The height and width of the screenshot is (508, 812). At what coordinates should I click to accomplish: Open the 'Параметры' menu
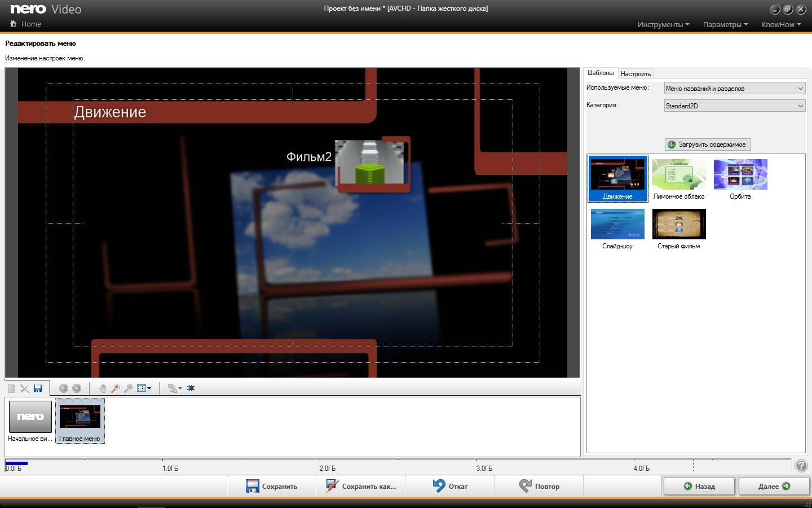click(x=725, y=25)
